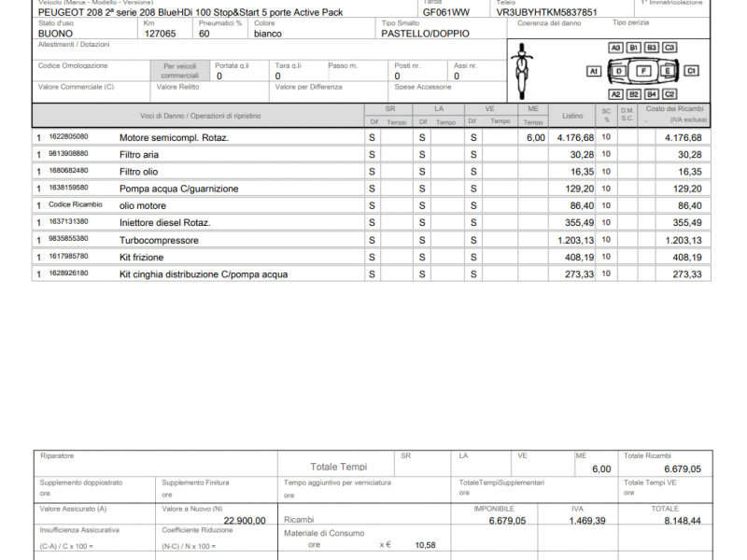The height and width of the screenshot is (560, 747).
Task: Click the 'Kit frizione' description
Action: pyautogui.click(x=142, y=258)
